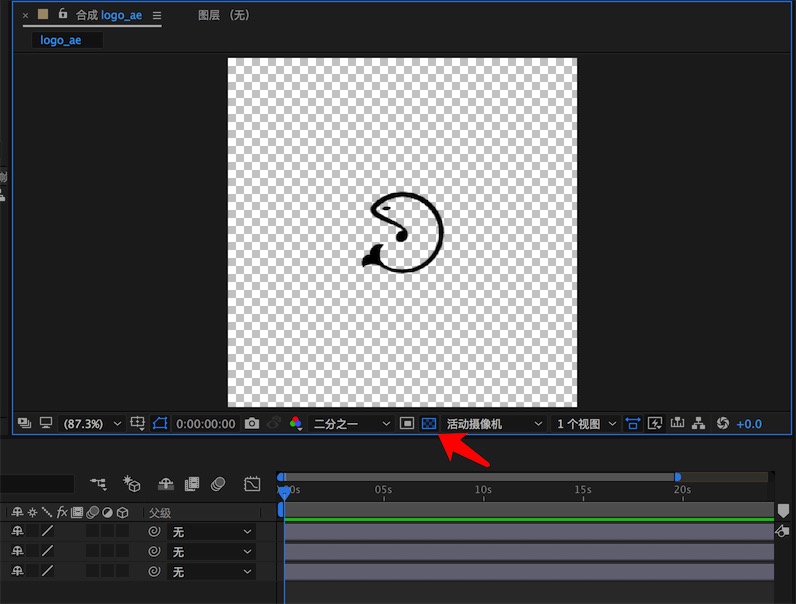This screenshot has width=796, height=604.
Task: Open the Graph Editor in timeline
Action: point(252,484)
